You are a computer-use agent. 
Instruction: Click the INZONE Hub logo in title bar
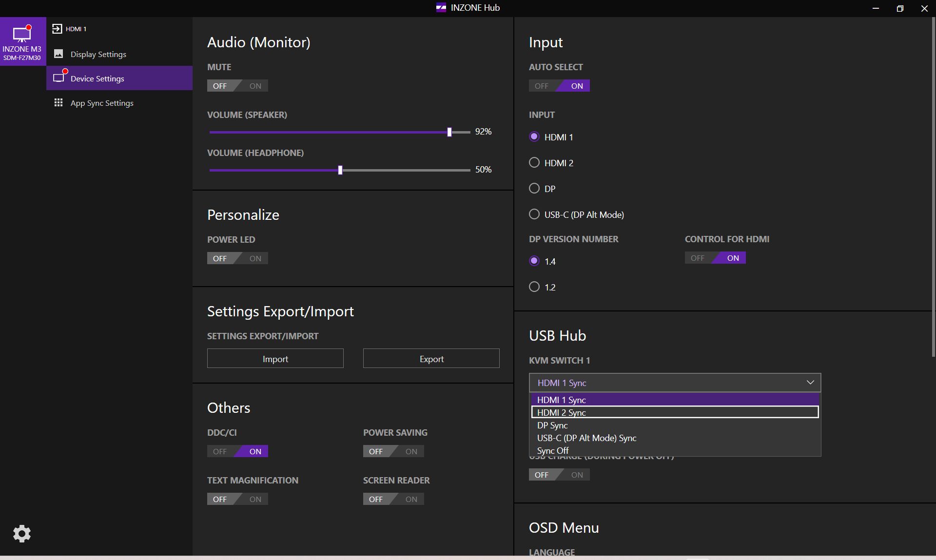[441, 8]
